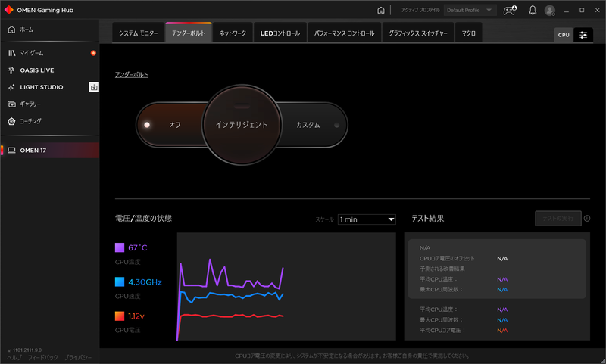Screen dimensions: 606x364
Task: Click the 予測される改善結果 label
Action: (x=442, y=269)
